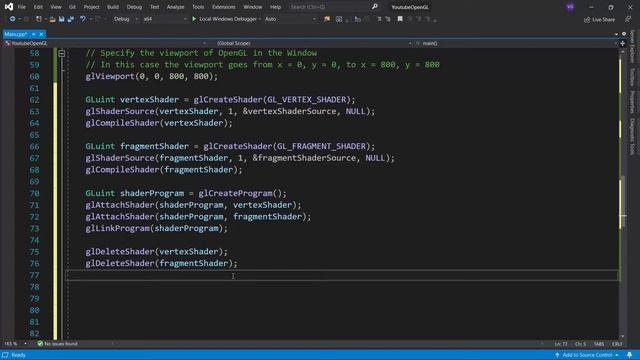Click the Open File folder icon

pos(52,19)
